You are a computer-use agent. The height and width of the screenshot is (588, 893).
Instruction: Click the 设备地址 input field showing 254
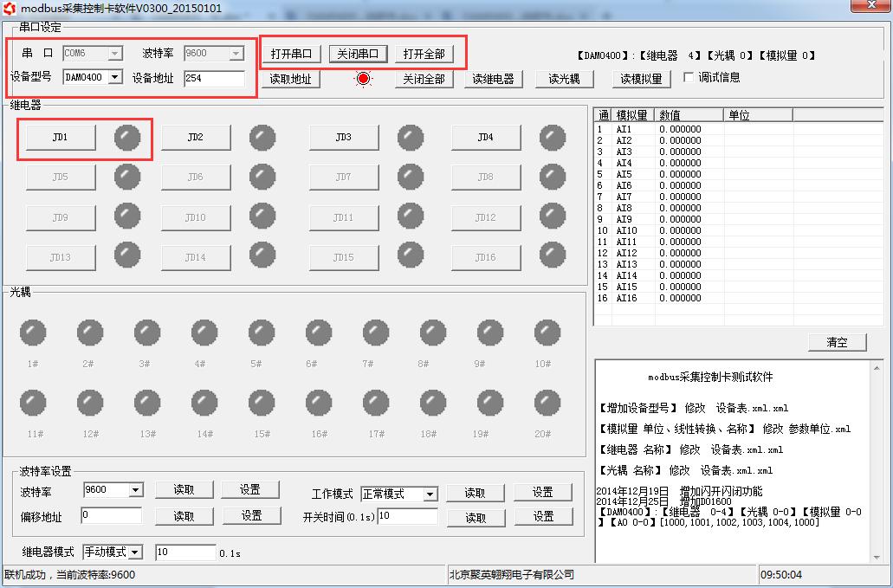point(215,79)
